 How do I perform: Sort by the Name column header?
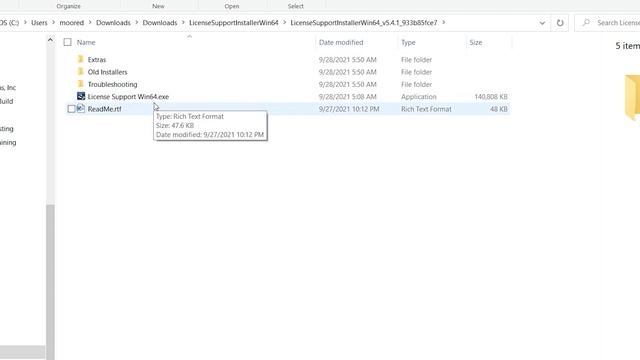(x=86, y=42)
